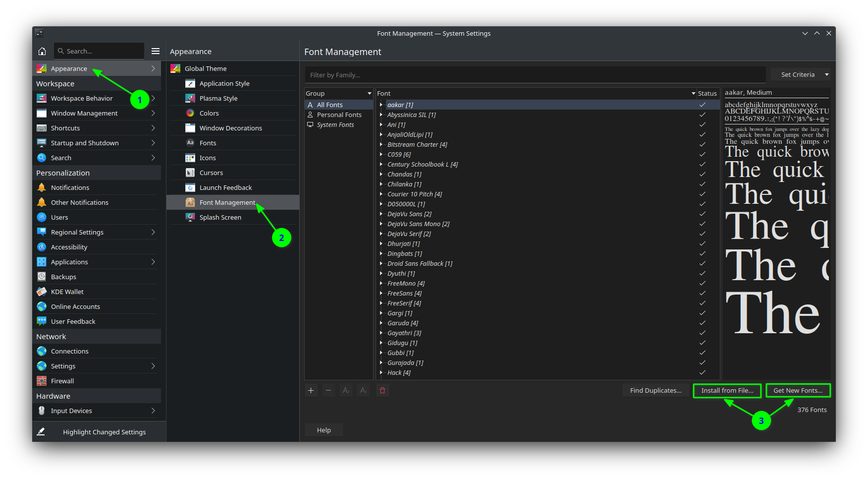Click the minus icon to remove the group
Viewport: 868px width, 480px height.
[328, 391]
